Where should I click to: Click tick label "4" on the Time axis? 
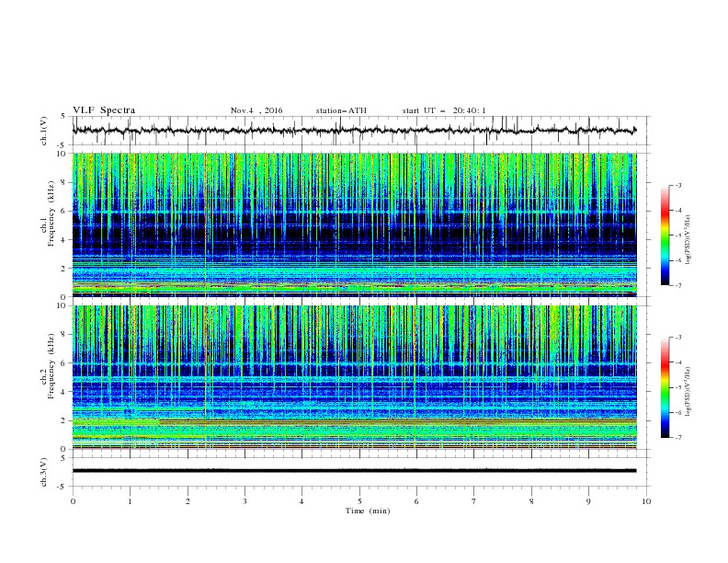(301, 501)
